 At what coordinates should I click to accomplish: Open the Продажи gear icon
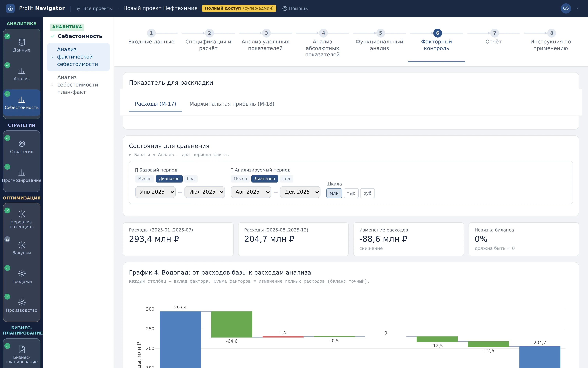point(22,274)
